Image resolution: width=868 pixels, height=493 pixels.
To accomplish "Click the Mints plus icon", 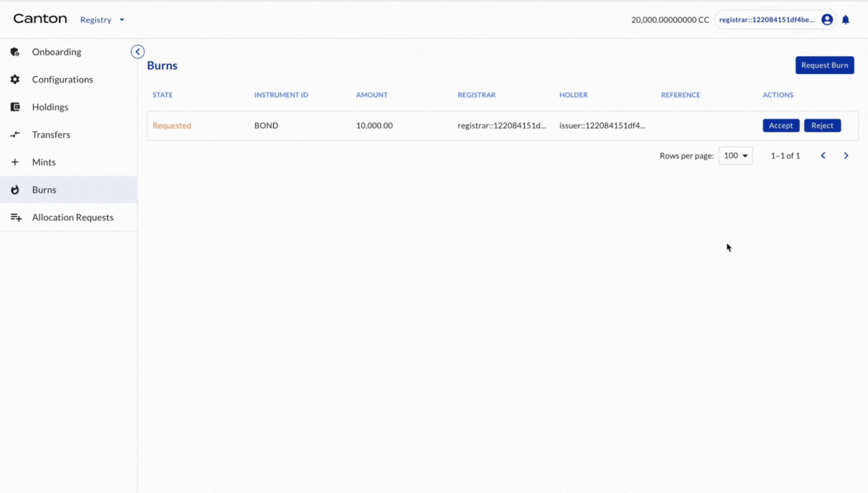I will (15, 161).
